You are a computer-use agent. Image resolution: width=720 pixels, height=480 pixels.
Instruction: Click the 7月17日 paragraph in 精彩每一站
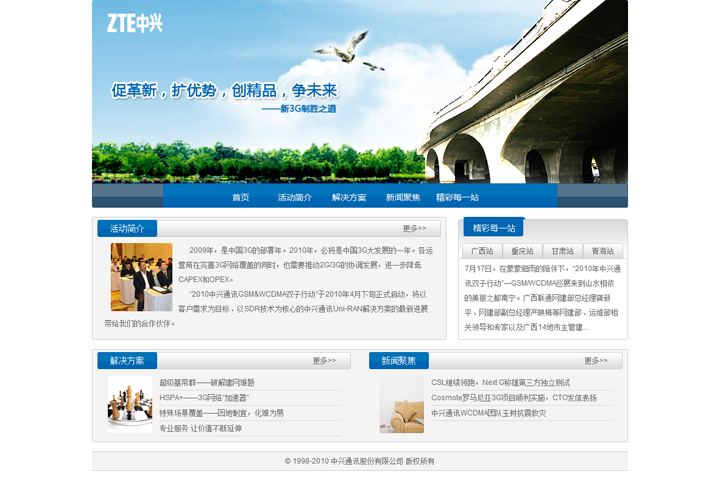tap(542, 298)
